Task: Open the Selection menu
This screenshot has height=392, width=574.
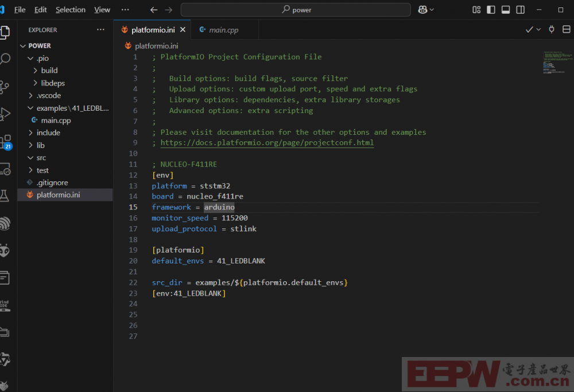Action: pyautogui.click(x=70, y=10)
